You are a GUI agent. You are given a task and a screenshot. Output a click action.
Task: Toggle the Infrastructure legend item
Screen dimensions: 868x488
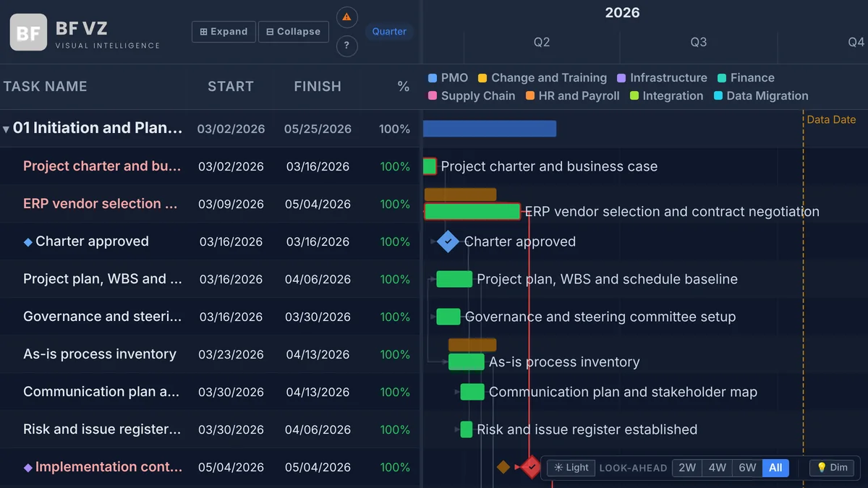click(662, 77)
